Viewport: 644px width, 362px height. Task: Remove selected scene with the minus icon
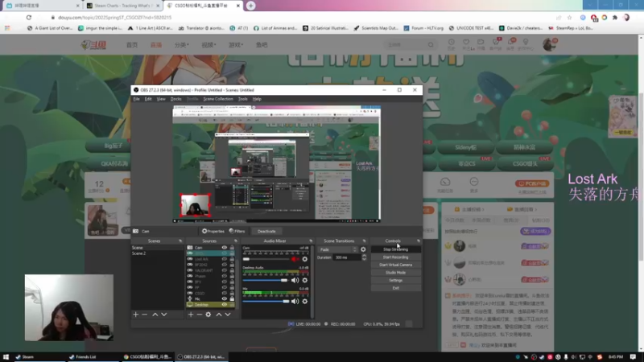145,315
